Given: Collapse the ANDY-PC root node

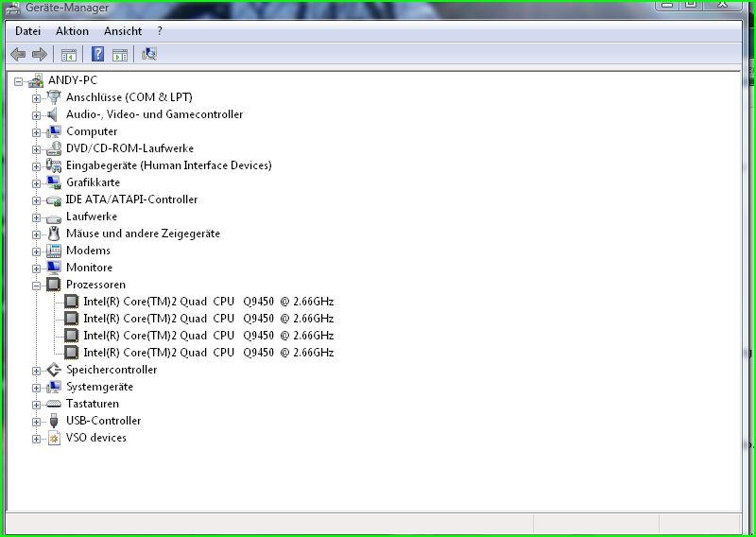Looking at the screenshot, I should coord(18,81).
